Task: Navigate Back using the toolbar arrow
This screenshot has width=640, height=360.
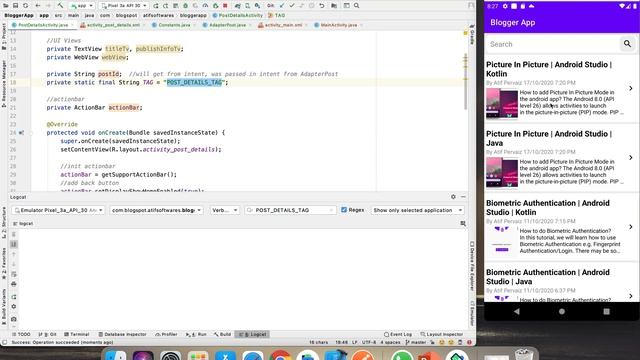Action: coord(38,6)
